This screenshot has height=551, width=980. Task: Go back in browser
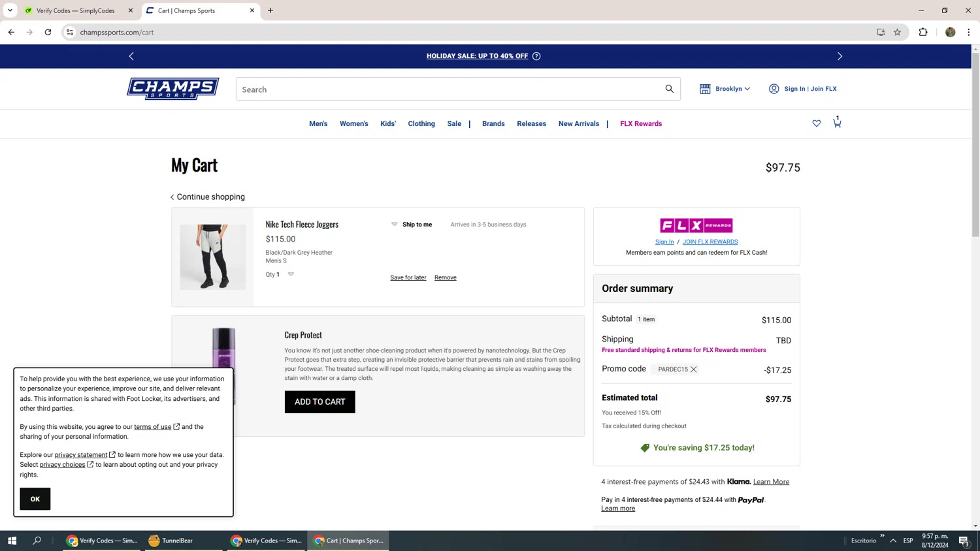point(11,32)
